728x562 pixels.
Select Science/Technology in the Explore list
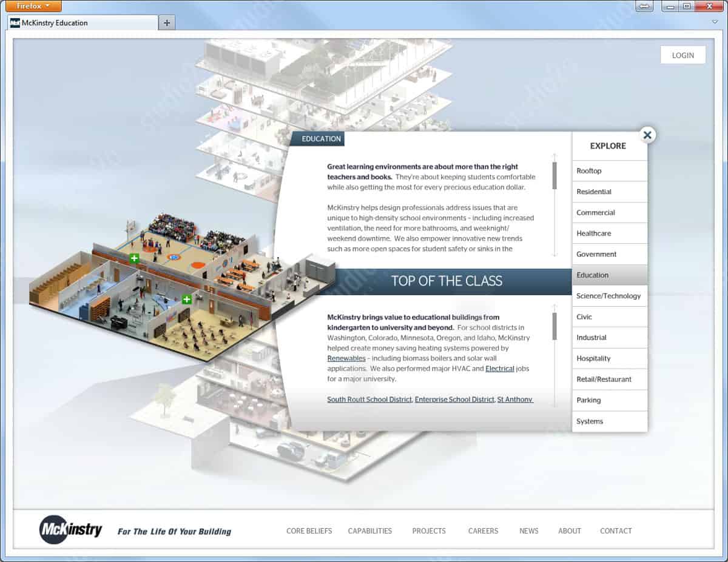pyautogui.click(x=610, y=296)
